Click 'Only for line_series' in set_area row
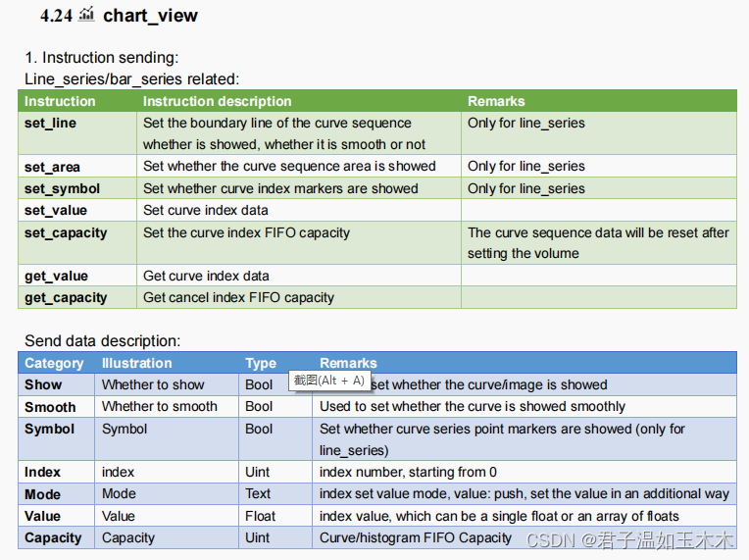The height and width of the screenshot is (560, 749). (525, 167)
